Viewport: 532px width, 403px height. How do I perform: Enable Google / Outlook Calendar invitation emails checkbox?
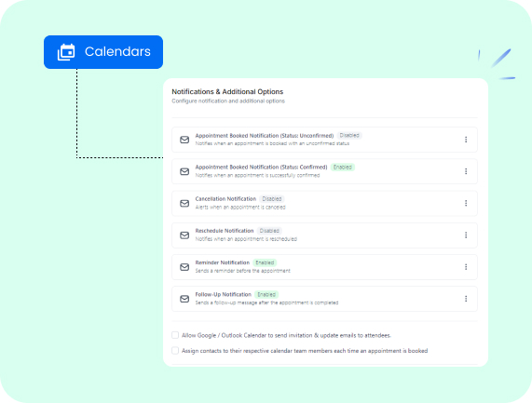click(x=175, y=335)
